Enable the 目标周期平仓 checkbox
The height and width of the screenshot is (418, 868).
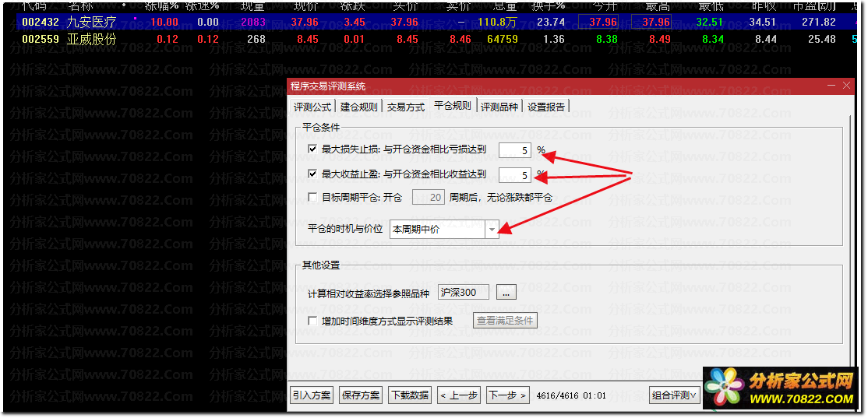(312, 197)
